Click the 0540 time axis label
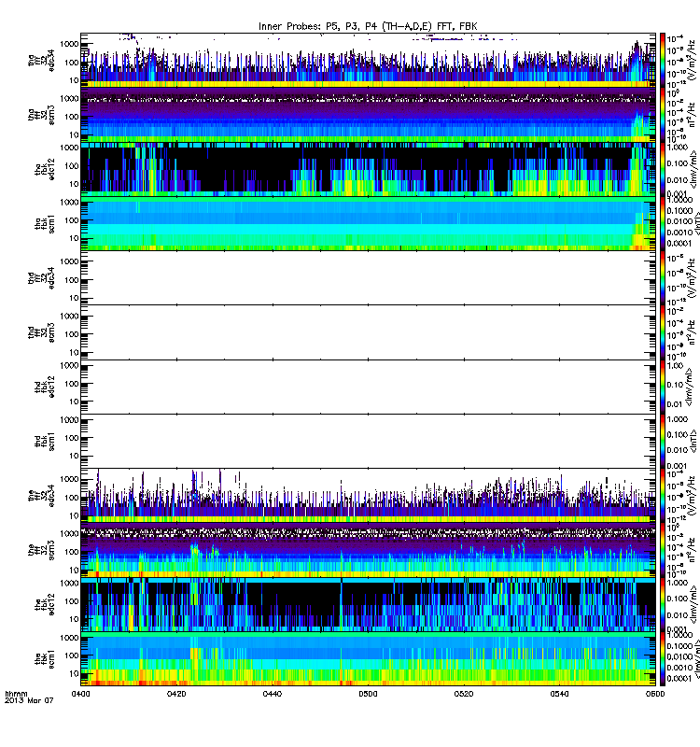Image resolution: width=700 pixels, height=747 pixels. pos(559,694)
